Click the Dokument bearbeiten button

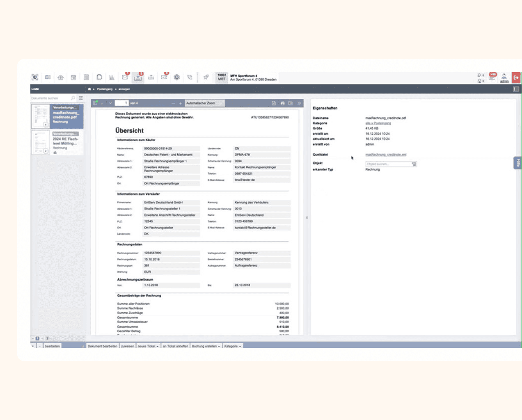click(x=102, y=346)
